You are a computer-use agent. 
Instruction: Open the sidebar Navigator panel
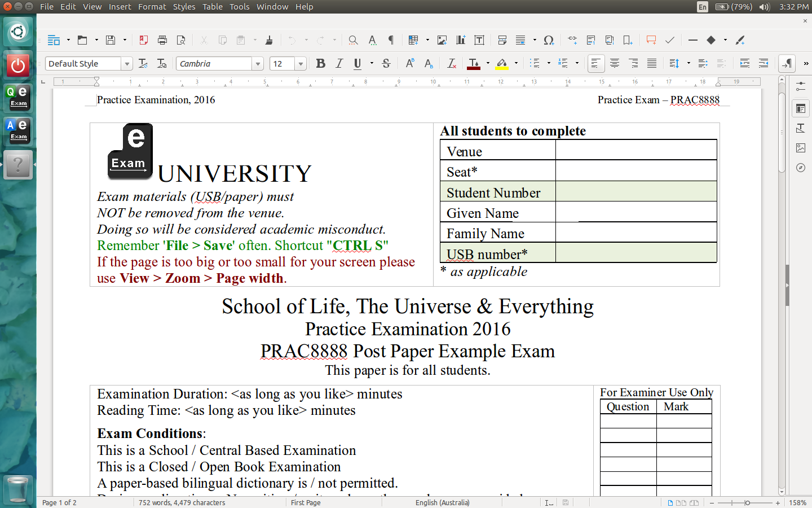(x=801, y=168)
